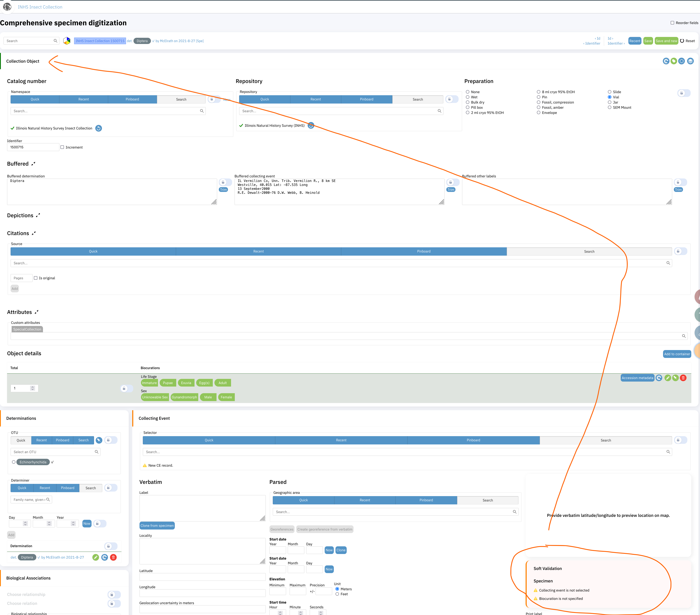Pin the Accession metadata using the pin icon
Screen dimensions: 700x615
675,378
